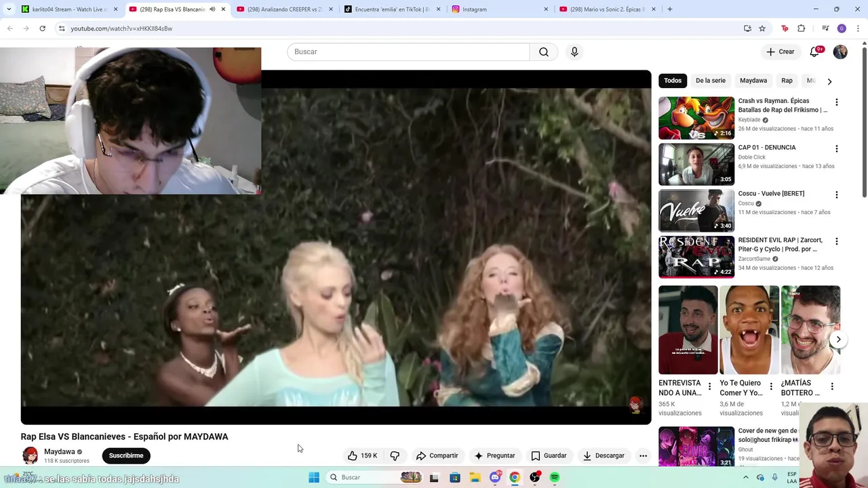Open Discord from taskbar
868x488 pixels.
coord(495,477)
